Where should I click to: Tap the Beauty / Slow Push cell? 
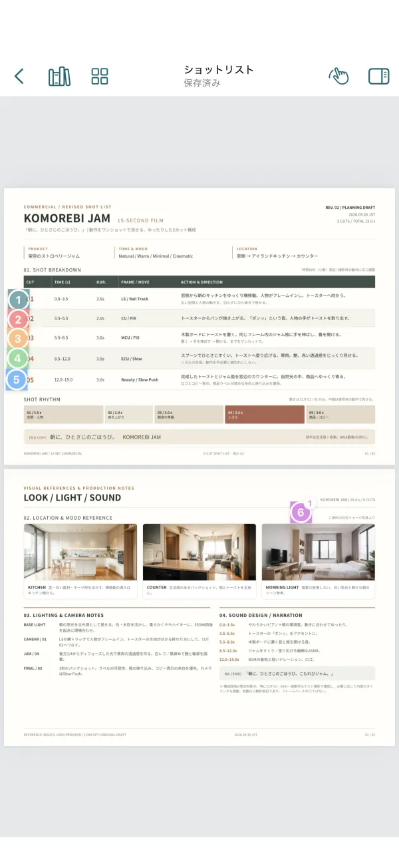click(x=140, y=379)
